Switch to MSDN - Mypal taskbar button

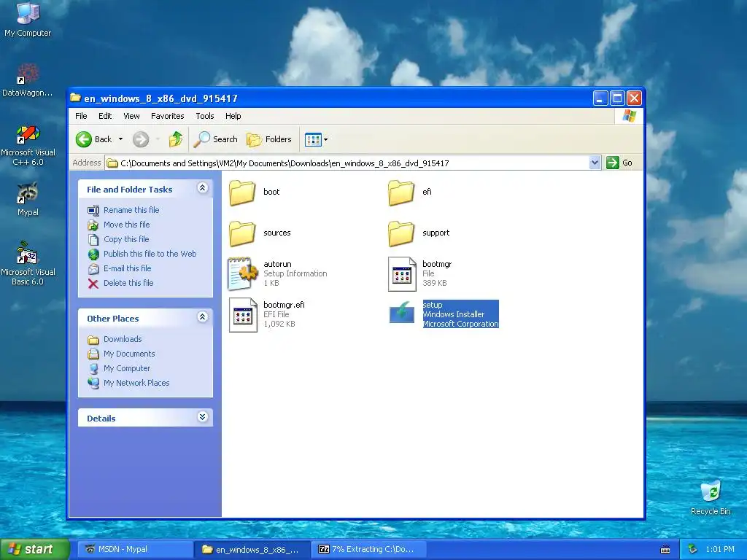tap(135, 549)
